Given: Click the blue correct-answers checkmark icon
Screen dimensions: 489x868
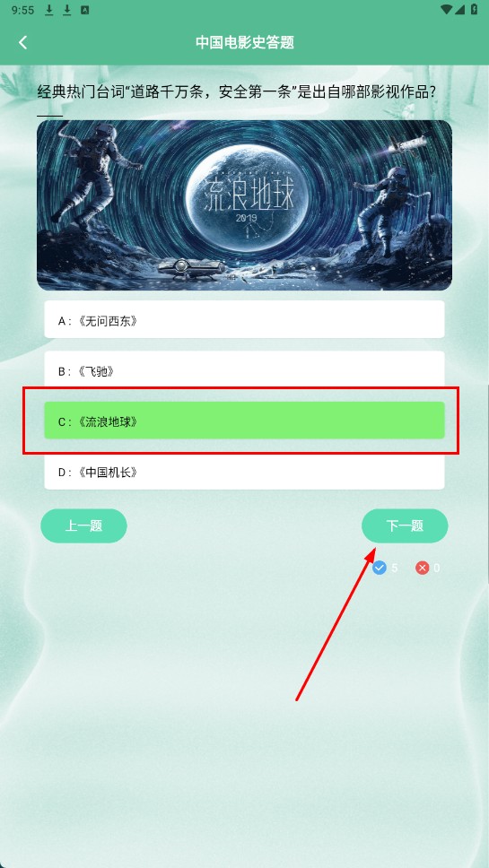Looking at the screenshot, I should (x=380, y=568).
